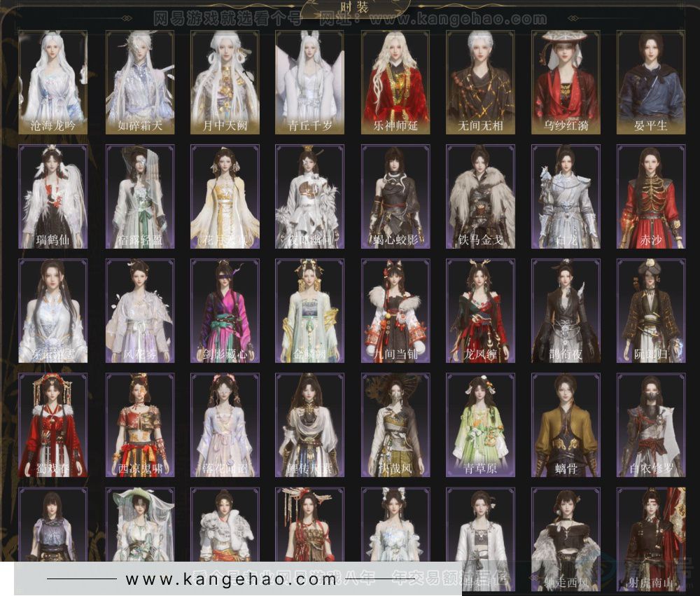Select the 蟒骨 yellow jacket costume
Screen dimensions: 700x596
(565, 425)
